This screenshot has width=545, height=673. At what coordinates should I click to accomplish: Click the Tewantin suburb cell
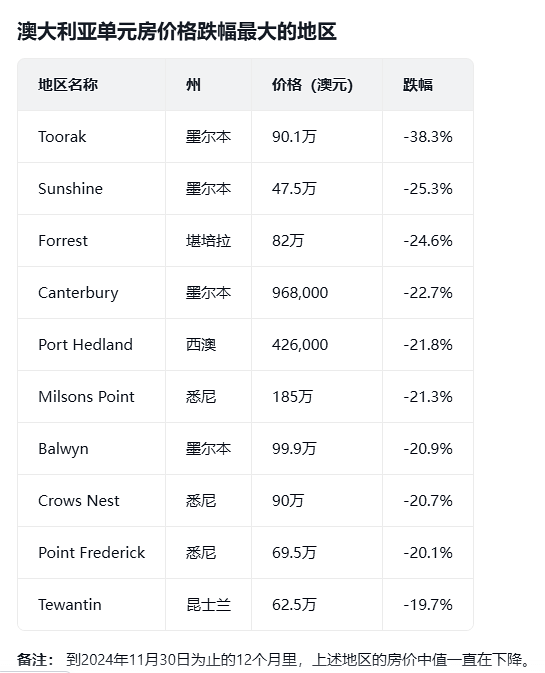70,604
